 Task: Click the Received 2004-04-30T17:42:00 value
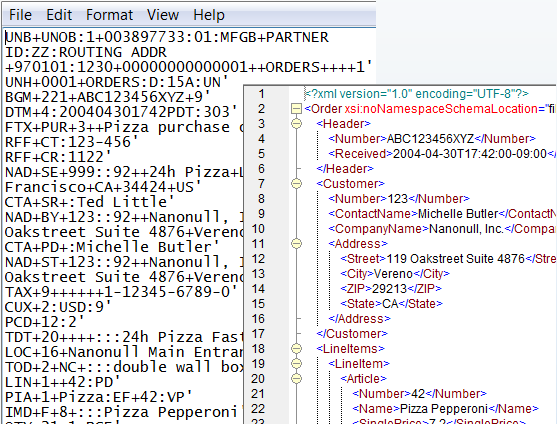[470, 154]
